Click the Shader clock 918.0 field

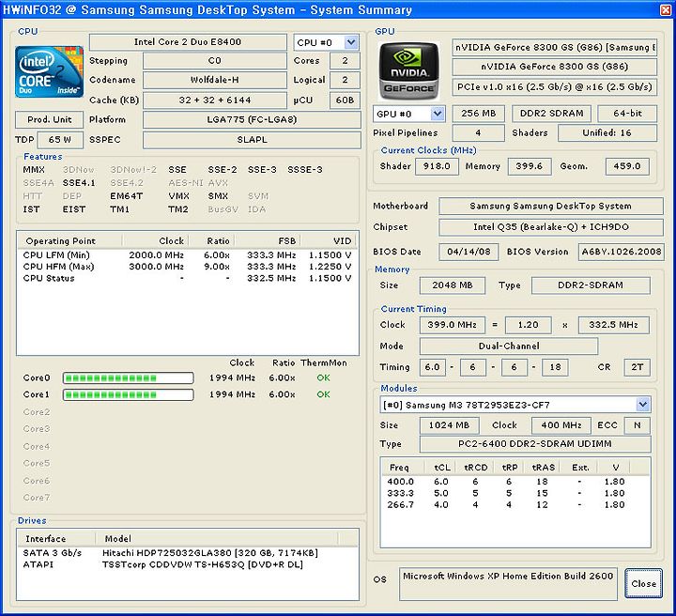437,166
